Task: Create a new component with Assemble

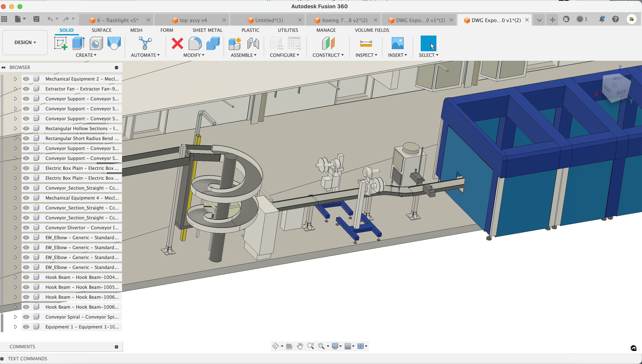Action: tap(235, 44)
